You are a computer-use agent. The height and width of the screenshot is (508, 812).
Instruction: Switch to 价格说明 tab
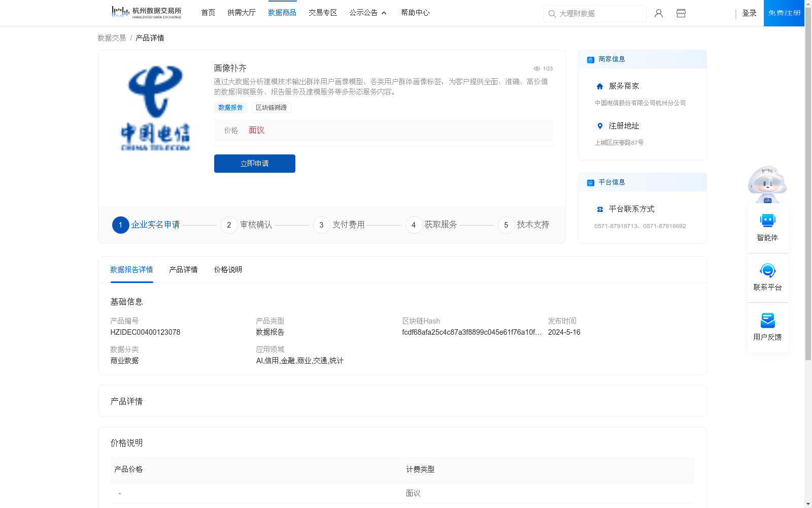point(228,270)
